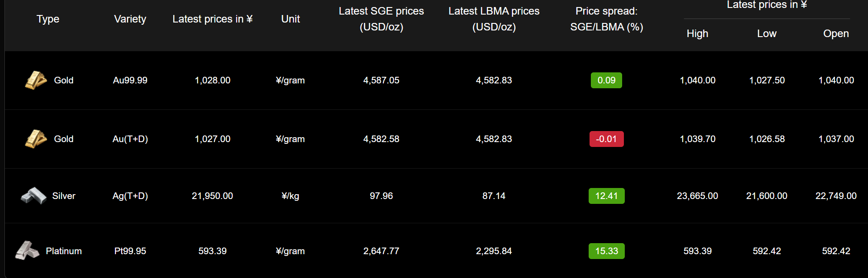The width and height of the screenshot is (868, 278).
Task: Click the Type column header
Action: 48,19
